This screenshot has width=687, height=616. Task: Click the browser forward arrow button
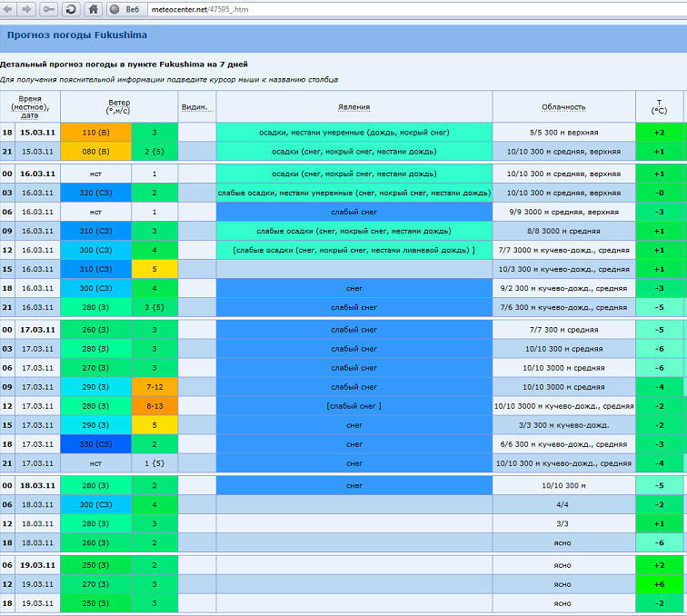click(x=27, y=9)
